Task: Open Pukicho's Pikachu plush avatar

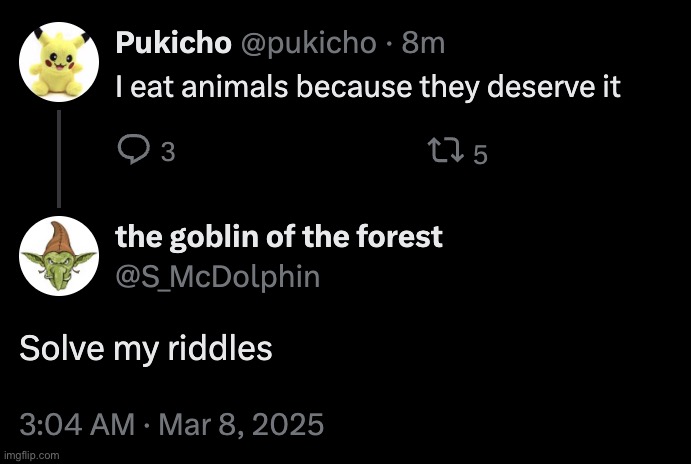Action: (x=59, y=62)
